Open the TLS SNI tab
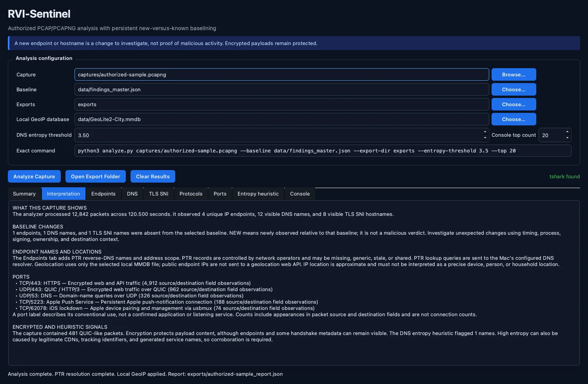Viewport: 588px width, 384px height. pyautogui.click(x=159, y=194)
